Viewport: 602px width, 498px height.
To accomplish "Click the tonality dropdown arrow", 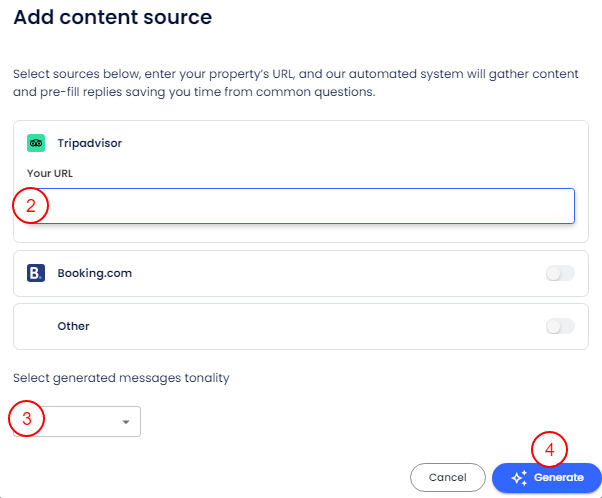I will coord(126,422).
